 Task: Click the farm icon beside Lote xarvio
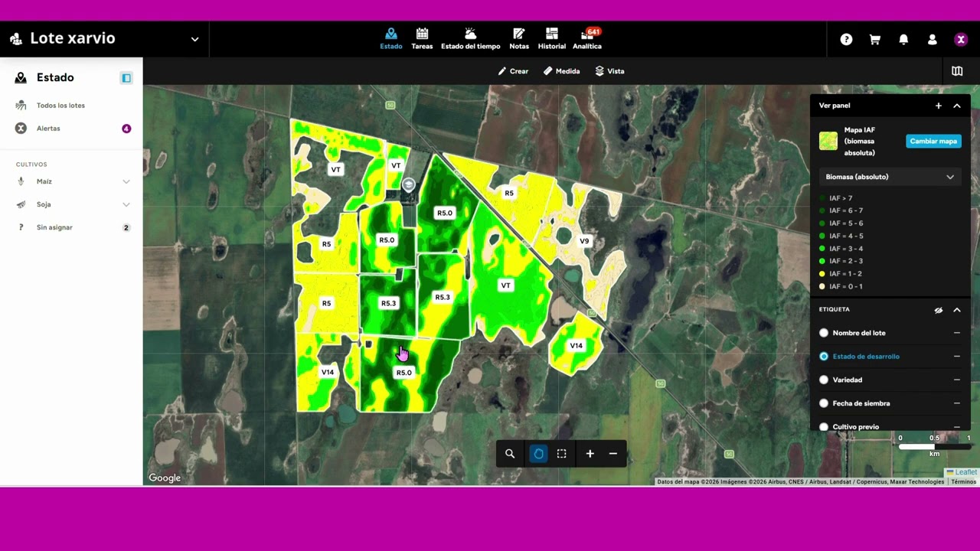[x=16, y=39]
